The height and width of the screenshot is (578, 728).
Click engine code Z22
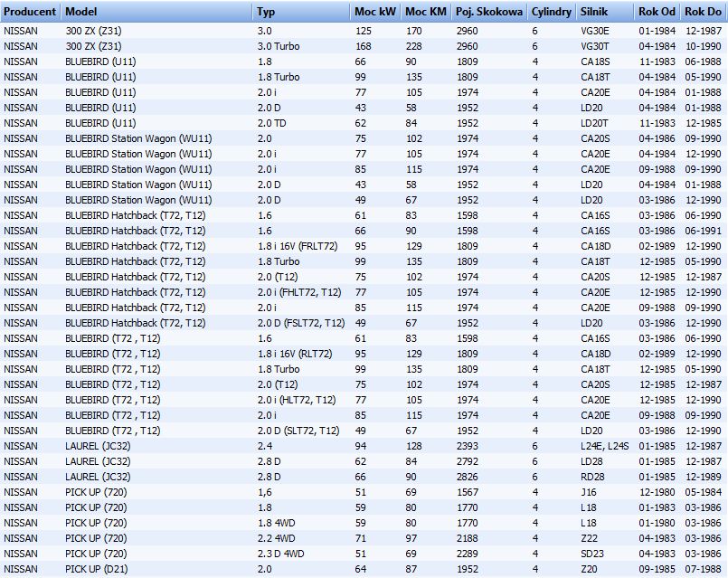point(589,538)
